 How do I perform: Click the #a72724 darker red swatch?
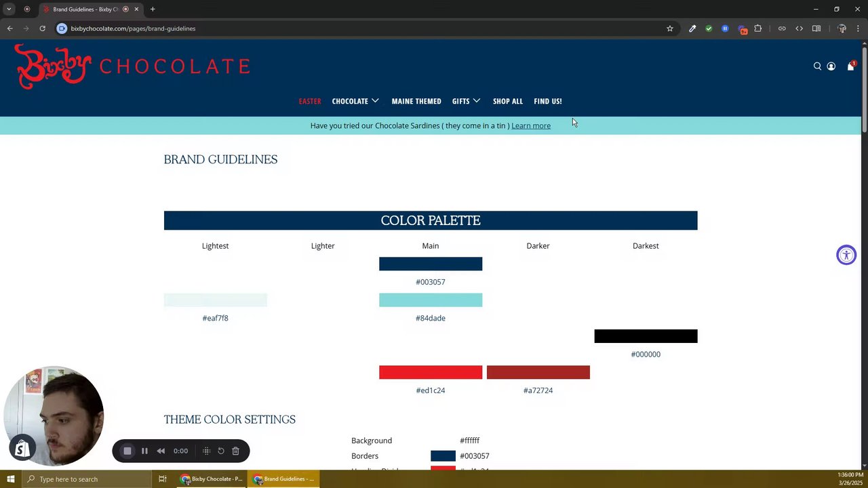click(538, 372)
